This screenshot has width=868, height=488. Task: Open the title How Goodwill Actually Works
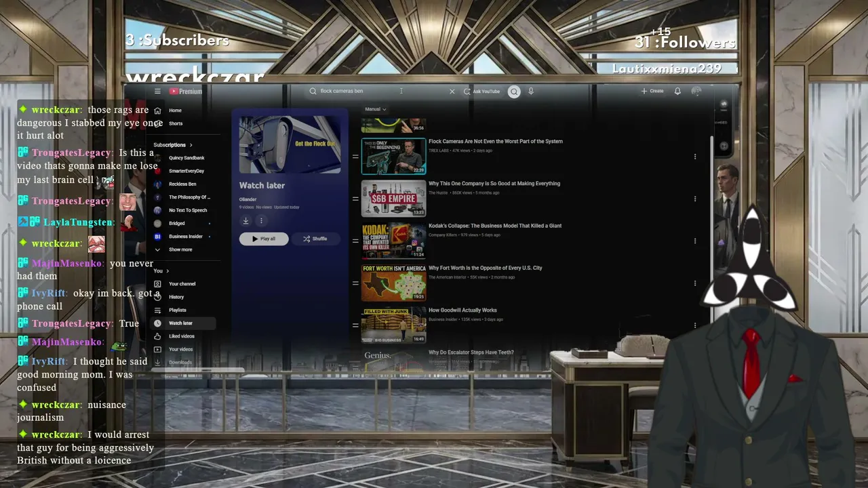click(462, 310)
